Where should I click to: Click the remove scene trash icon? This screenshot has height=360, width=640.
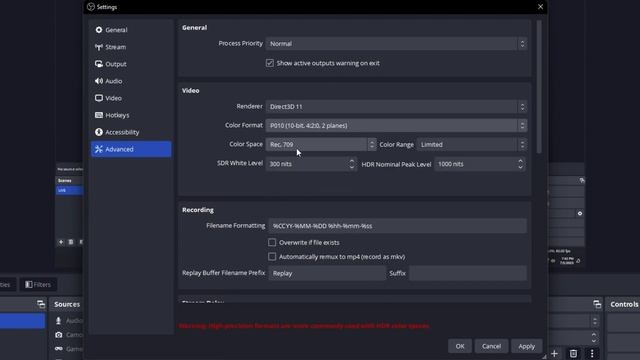coord(71,242)
